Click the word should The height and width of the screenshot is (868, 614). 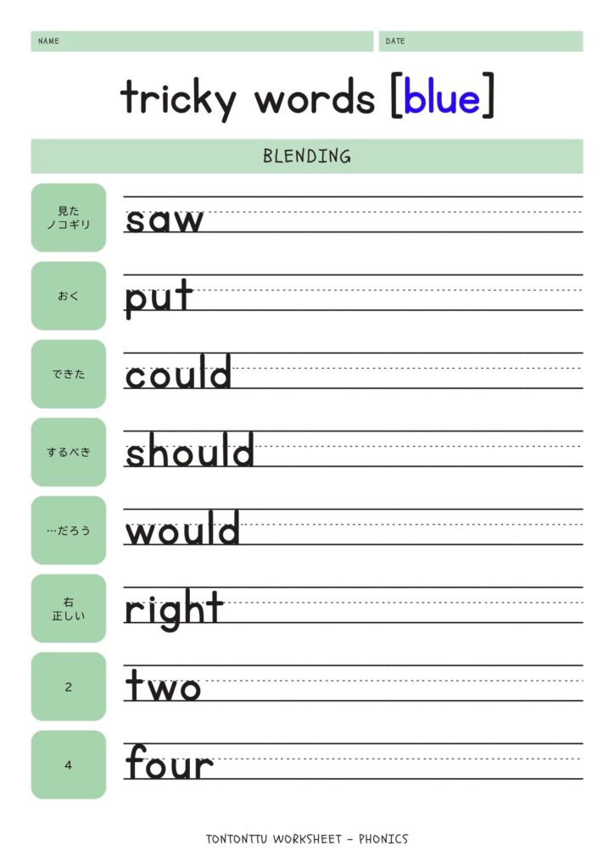coord(189,450)
